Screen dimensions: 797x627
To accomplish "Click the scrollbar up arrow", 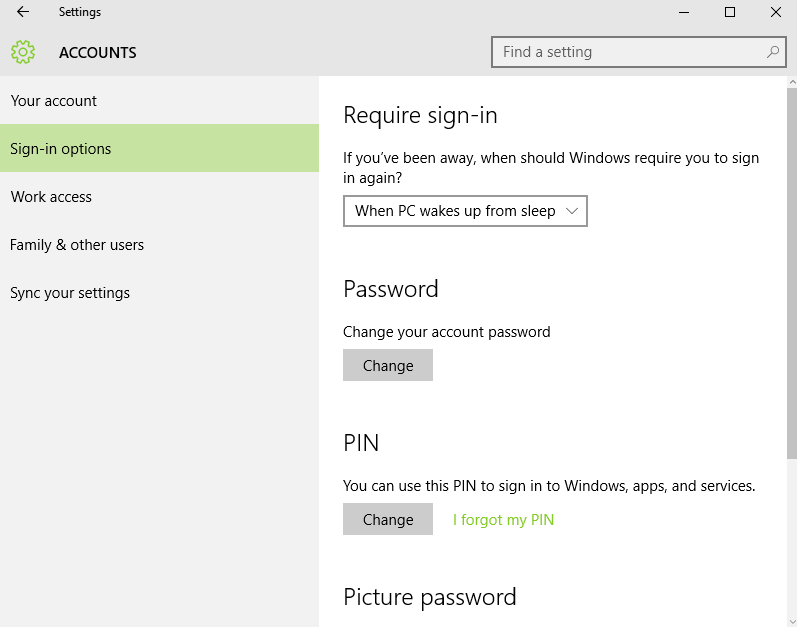I will (x=792, y=82).
